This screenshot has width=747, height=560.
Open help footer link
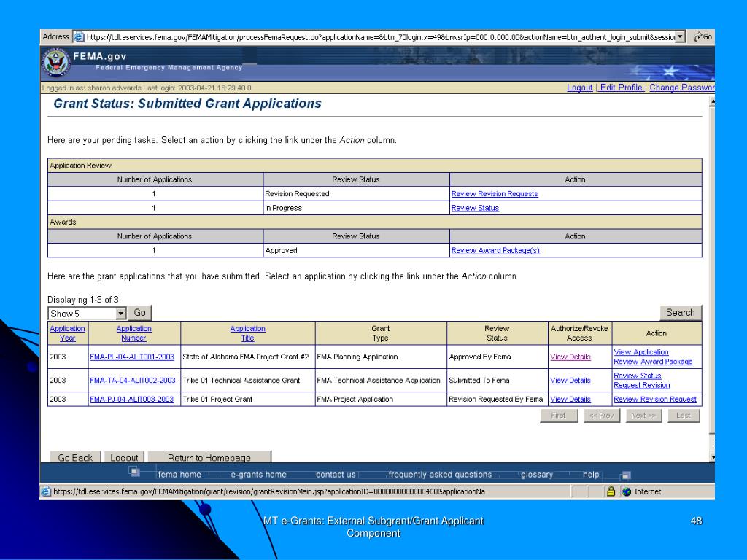pyautogui.click(x=591, y=475)
